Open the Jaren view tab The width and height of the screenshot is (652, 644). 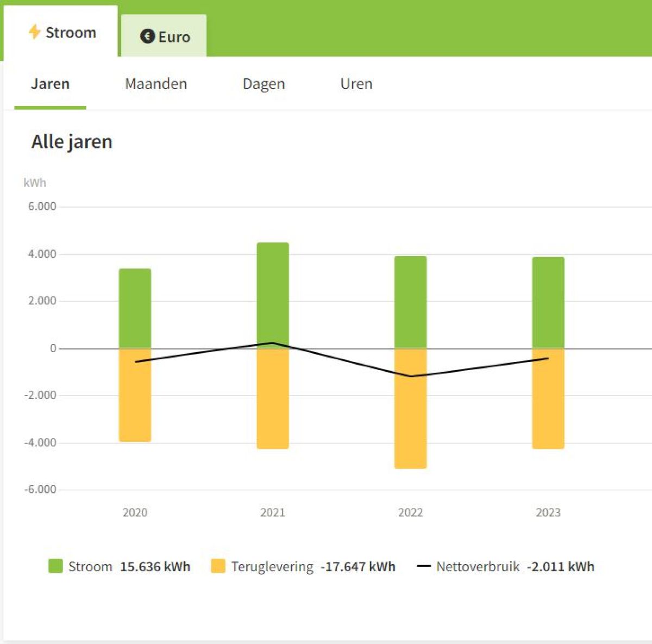(50, 84)
